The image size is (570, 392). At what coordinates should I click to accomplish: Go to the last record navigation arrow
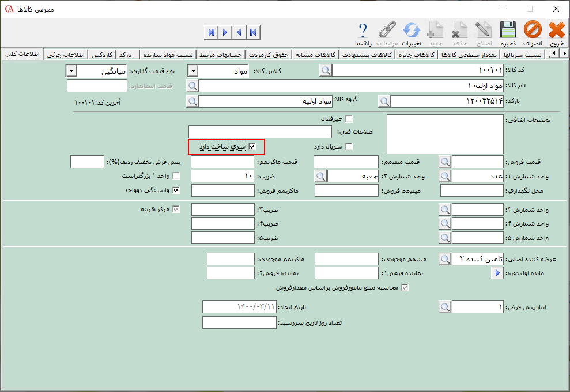(x=212, y=32)
